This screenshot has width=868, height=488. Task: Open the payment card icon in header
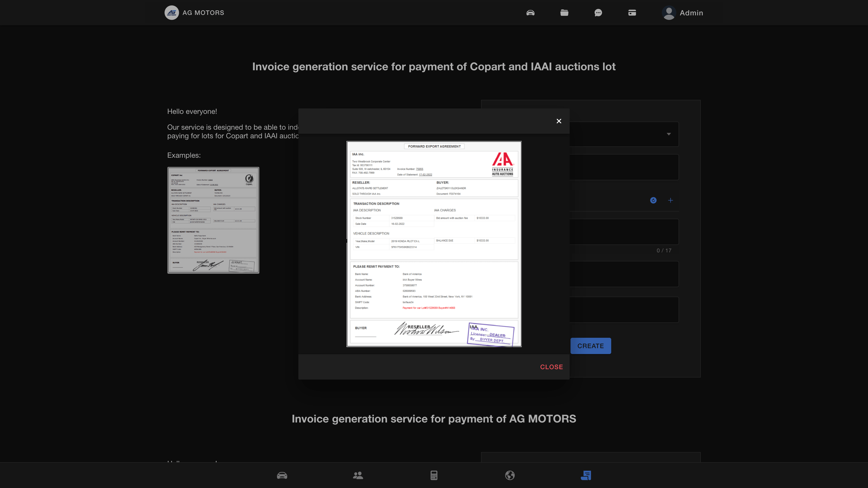[632, 13]
